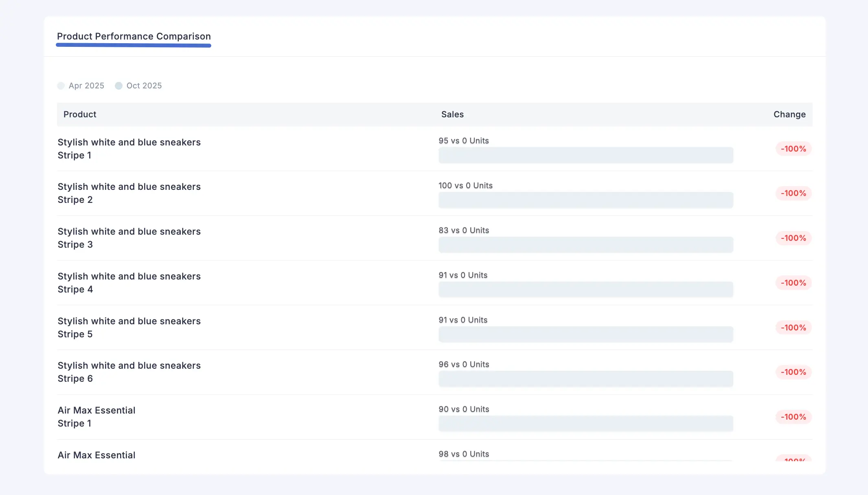Toggle the Apr 2025 legend dot
The width and height of the screenshot is (868, 495).
[x=61, y=86]
